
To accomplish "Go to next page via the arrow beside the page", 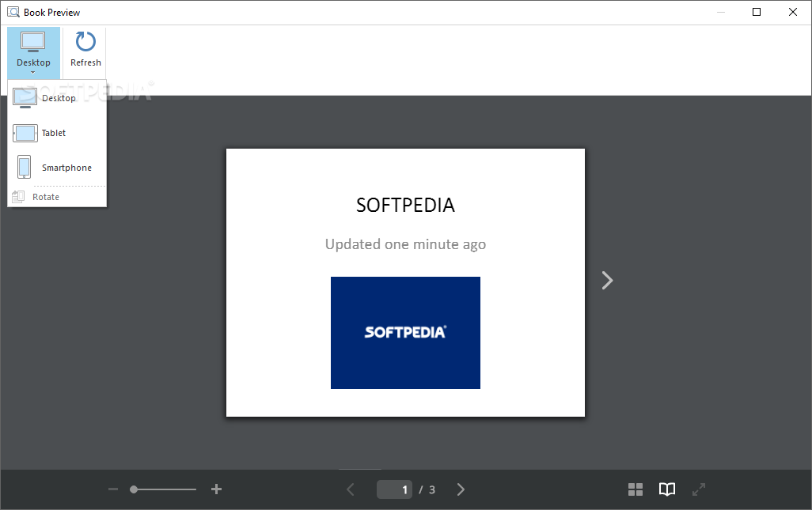I will (607, 281).
